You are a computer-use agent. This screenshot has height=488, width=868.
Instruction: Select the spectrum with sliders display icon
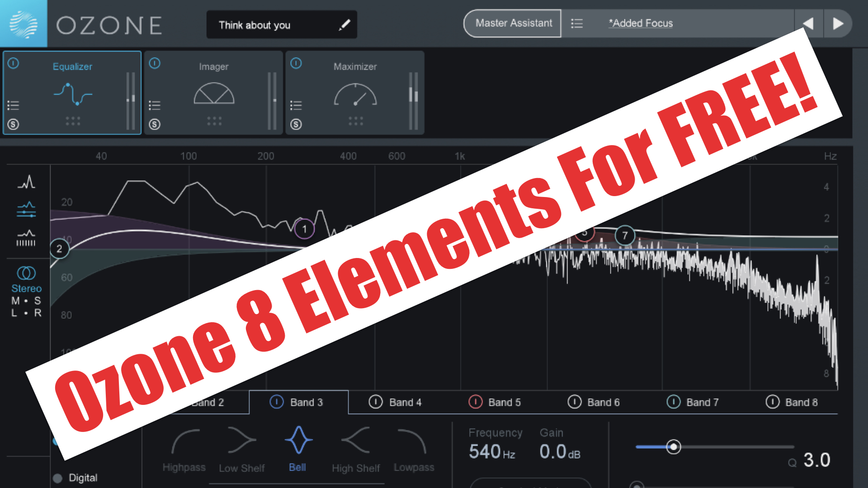[x=26, y=209]
